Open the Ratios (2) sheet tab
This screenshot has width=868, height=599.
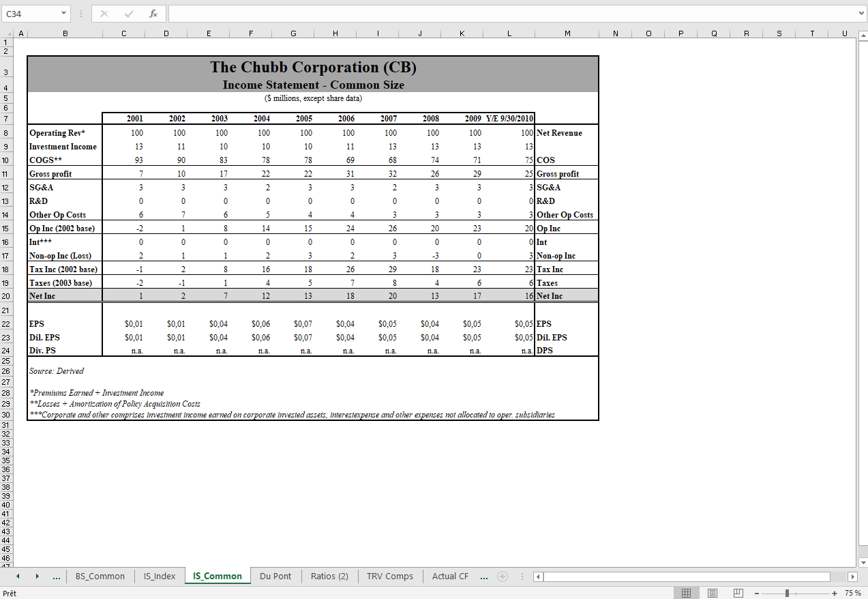pyautogui.click(x=329, y=576)
